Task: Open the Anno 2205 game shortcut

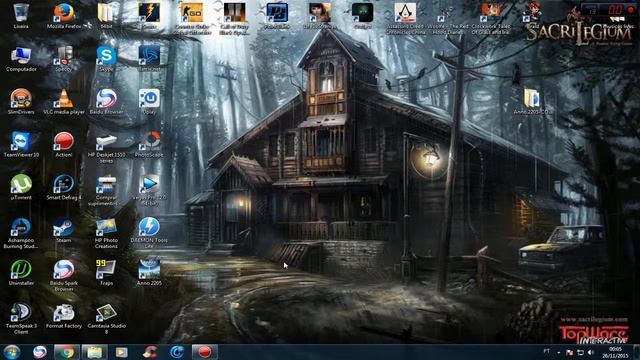Action: 149,273
